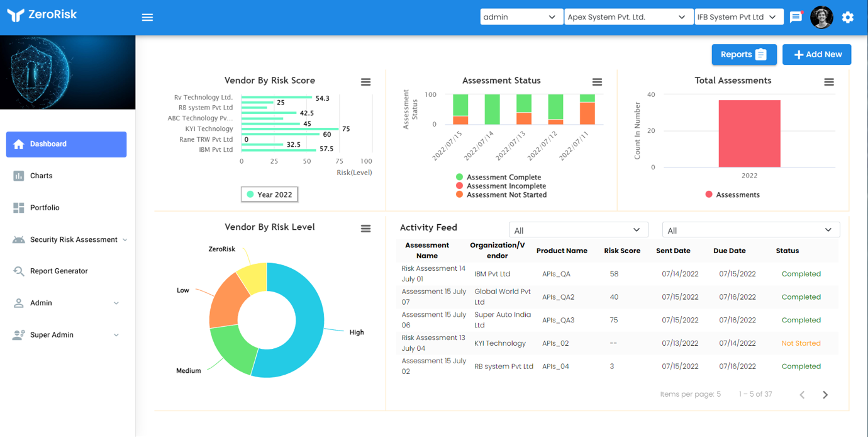The height and width of the screenshot is (437, 868).
Task: Click the 2022 Total Assessments red bar
Action: pyautogui.click(x=749, y=133)
